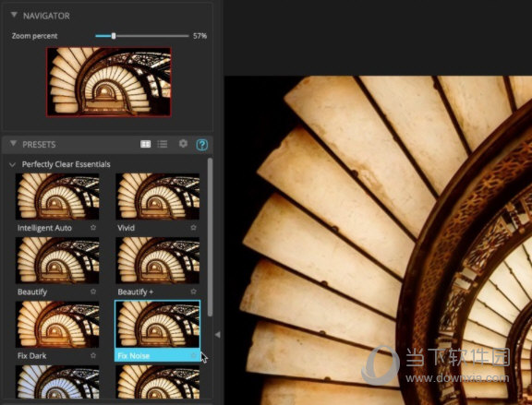Apply the Vivid preset thumbnail
532x405 pixels.
[x=157, y=197]
